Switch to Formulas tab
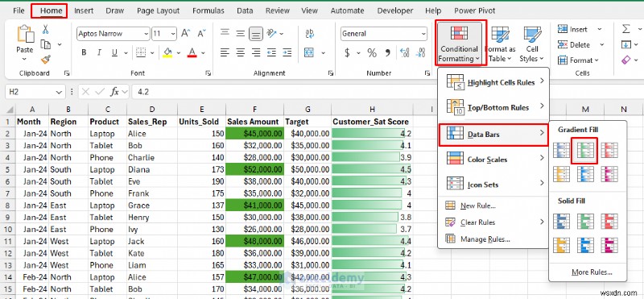The width and height of the screenshot is (644, 299). pyautogui.click(x=208, y=10)
